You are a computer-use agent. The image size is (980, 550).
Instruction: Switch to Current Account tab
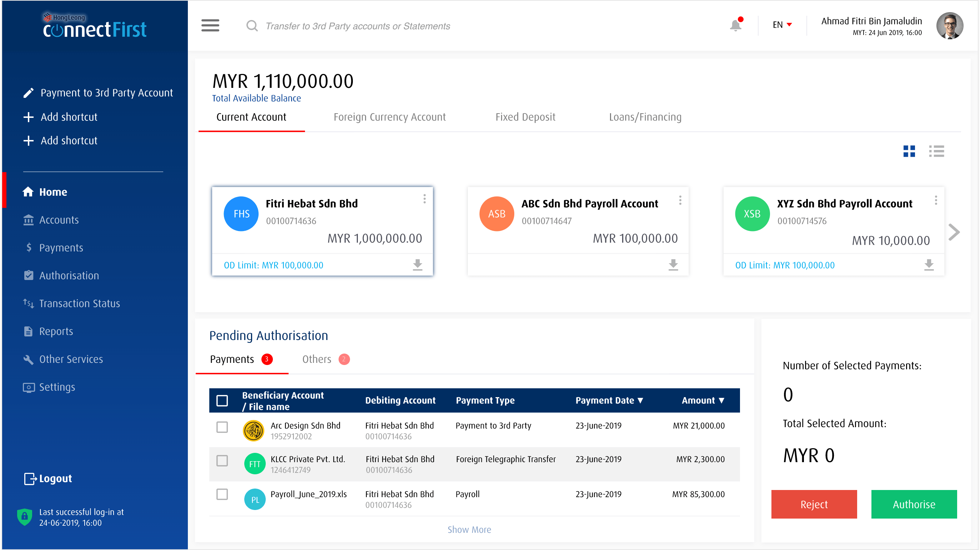pos(251,117)
